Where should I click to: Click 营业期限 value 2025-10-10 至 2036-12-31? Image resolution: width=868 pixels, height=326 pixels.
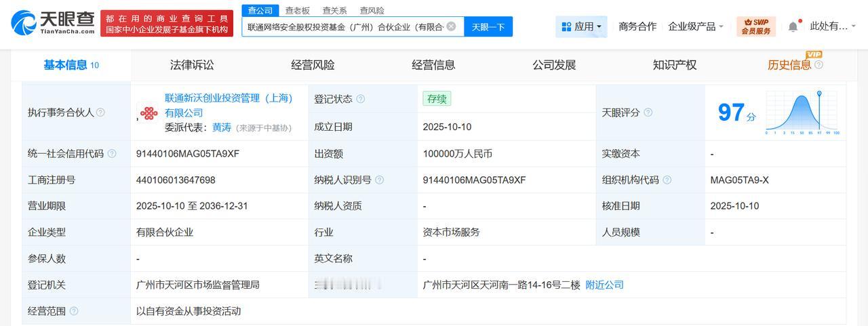click(191, 206)
